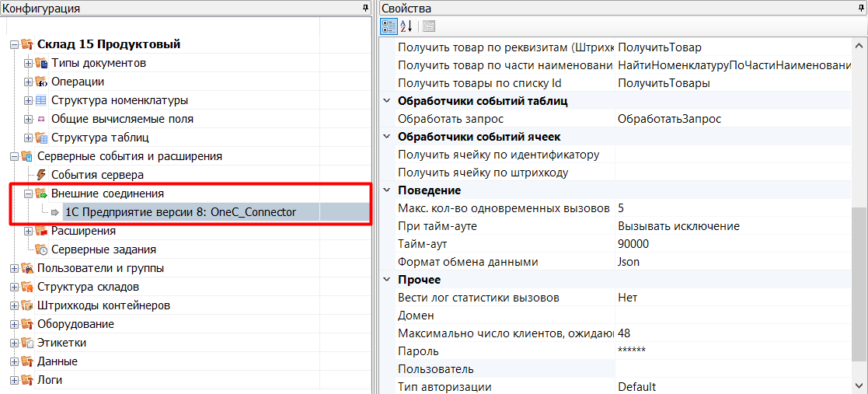Image resolution: width=868 pixels, height=394 pixels.
Task: Click the scroll-up arrow of Свойства scrollbar
Action: click(x=859, y=45)
